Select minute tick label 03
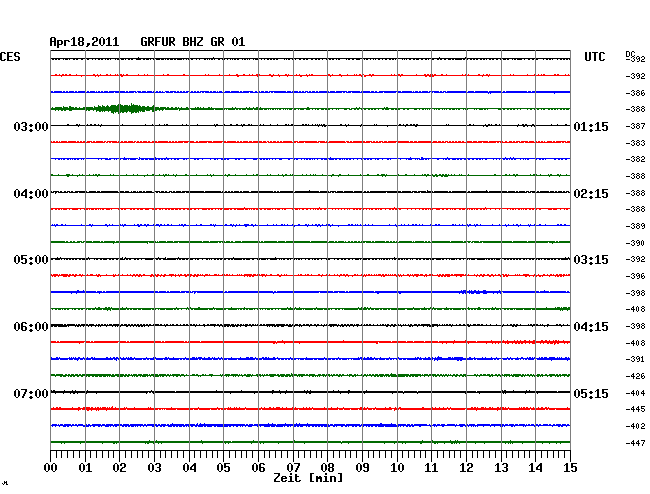650x494 pixels. coord(154,468)
